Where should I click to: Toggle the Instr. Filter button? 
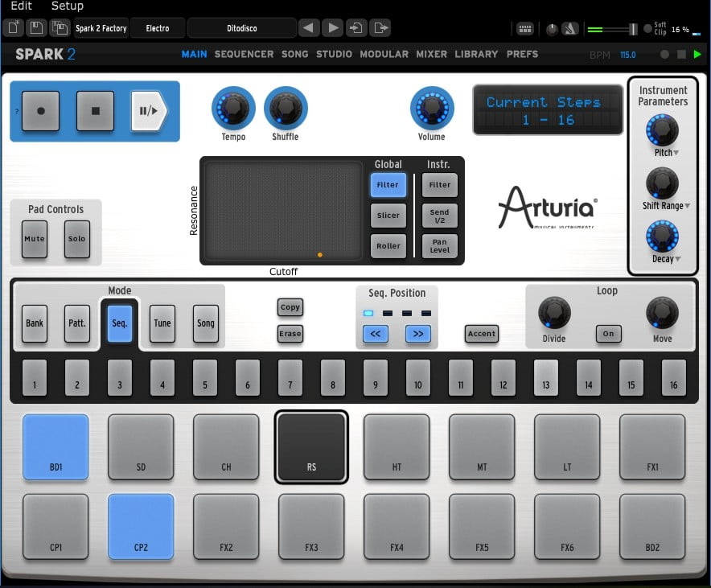click(x=440, y=185)
